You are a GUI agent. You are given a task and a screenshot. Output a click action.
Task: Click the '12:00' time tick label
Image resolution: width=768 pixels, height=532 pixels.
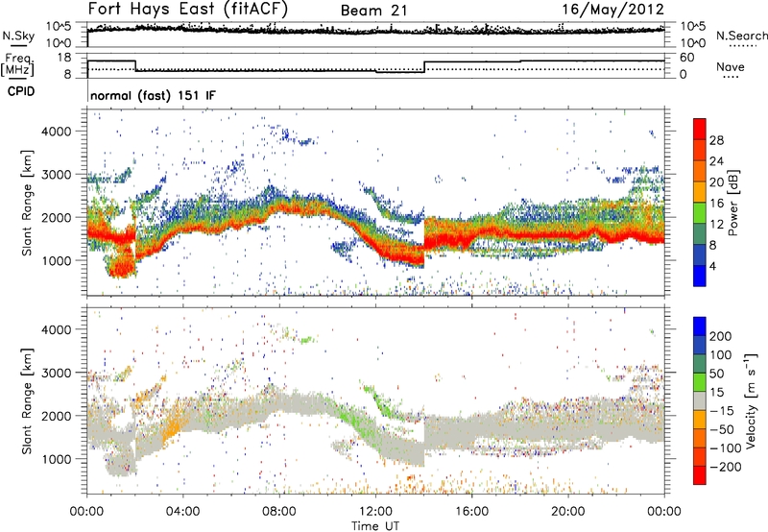click(375, 512)
